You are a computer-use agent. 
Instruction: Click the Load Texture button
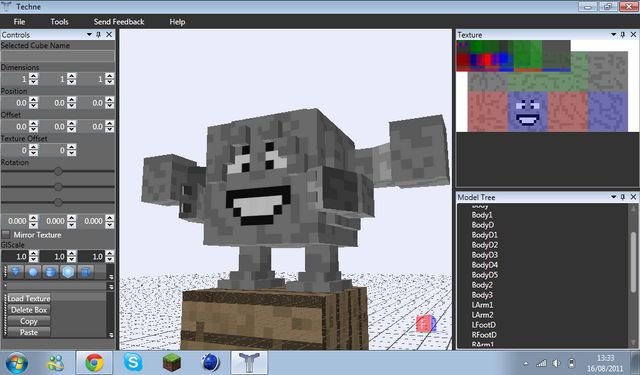[29, 298]
